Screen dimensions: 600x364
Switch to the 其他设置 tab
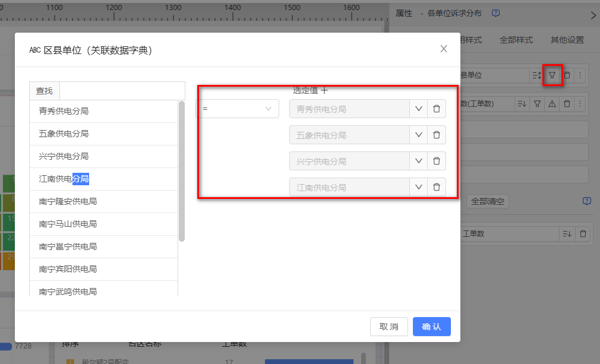pos(567,40)
